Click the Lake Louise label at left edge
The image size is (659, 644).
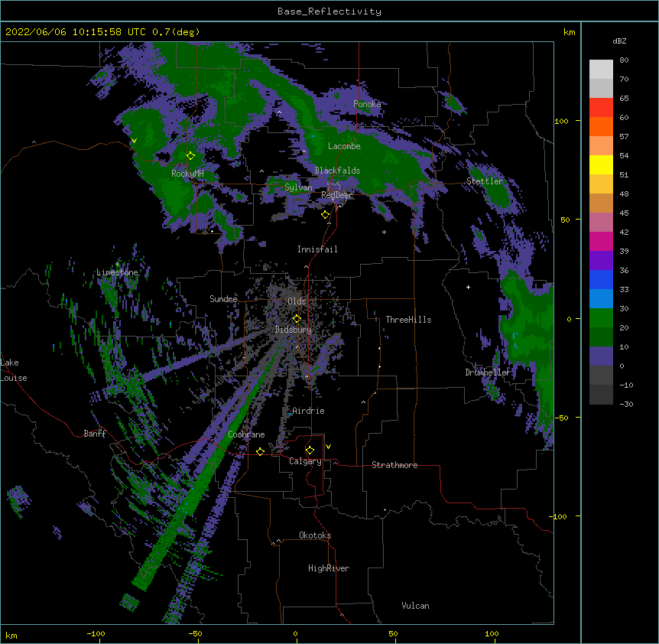pos(13,370)
